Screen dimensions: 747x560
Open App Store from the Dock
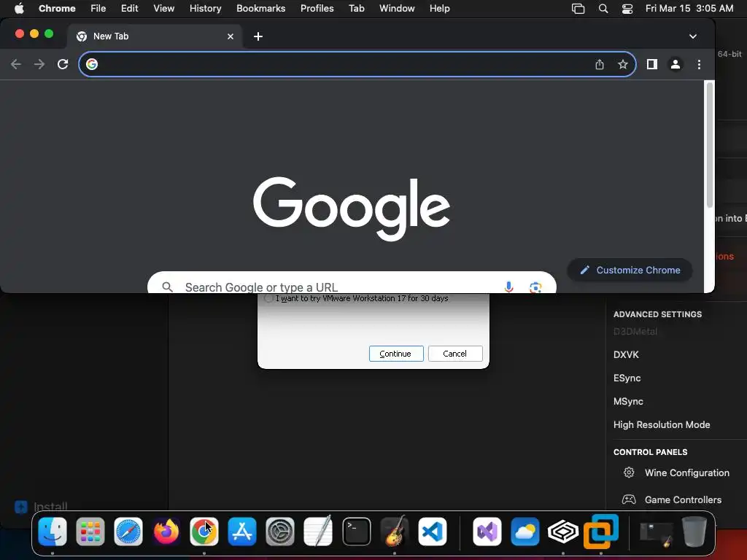coord(242,532)
